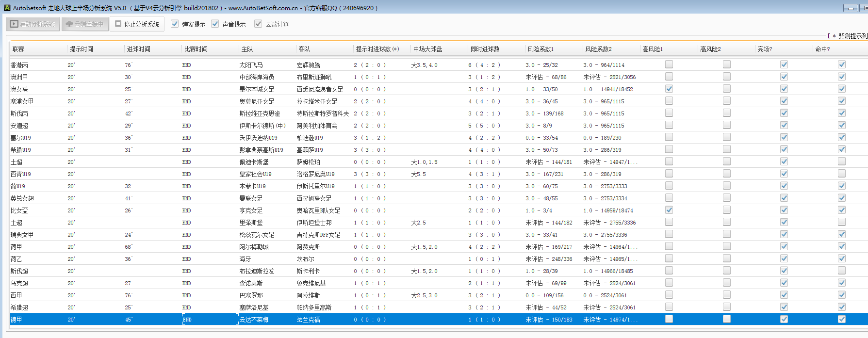Sort by the 联赛 column header

pos(18,49)
